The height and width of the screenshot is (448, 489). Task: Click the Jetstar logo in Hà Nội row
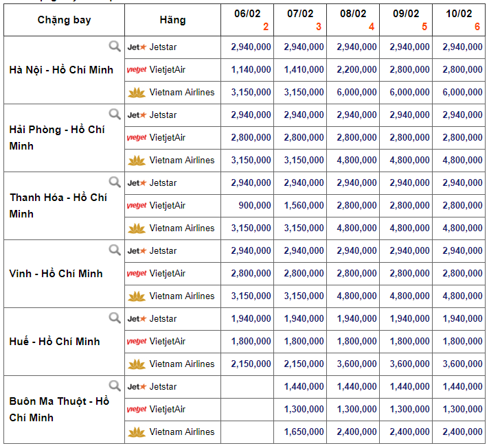pyautogui.click(x=137, y=47)
